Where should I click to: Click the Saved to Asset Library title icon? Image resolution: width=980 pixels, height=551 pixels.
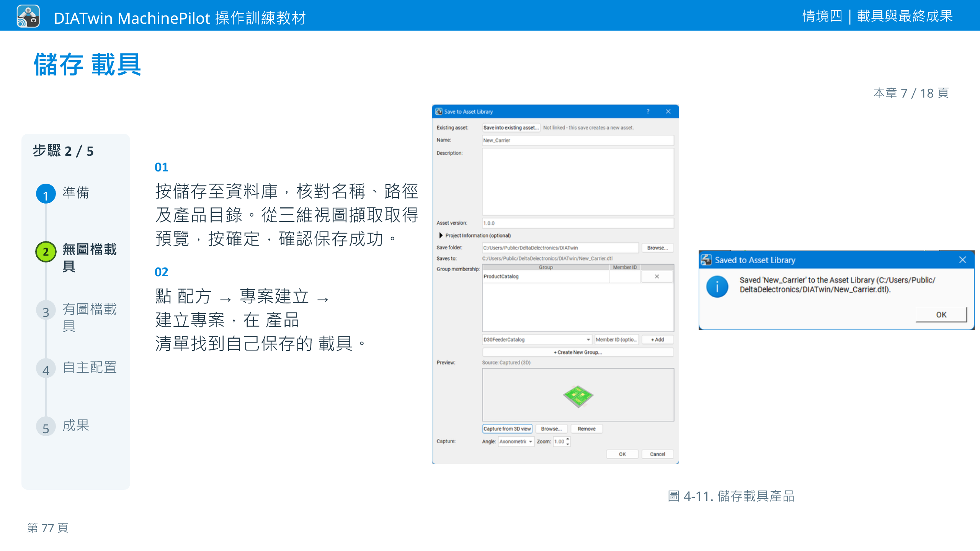[706, 260]
